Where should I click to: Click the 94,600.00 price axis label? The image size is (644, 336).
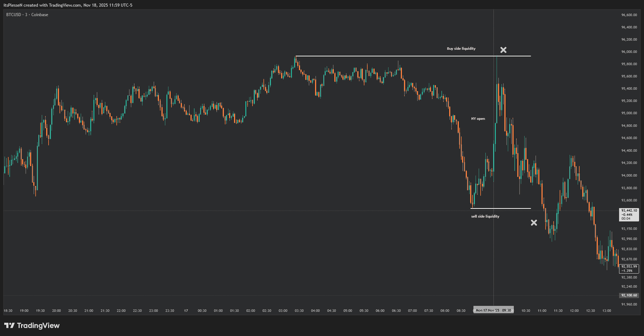630,138
